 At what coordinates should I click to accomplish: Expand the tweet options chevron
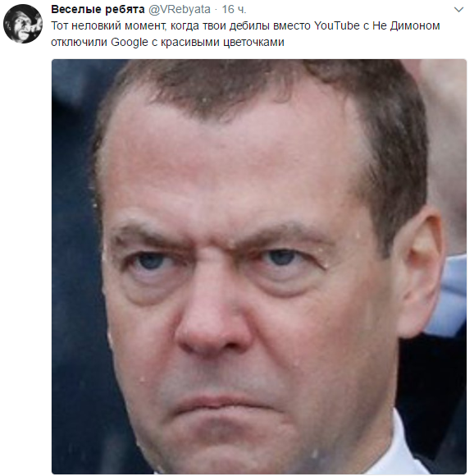click(x=458, y=10)
